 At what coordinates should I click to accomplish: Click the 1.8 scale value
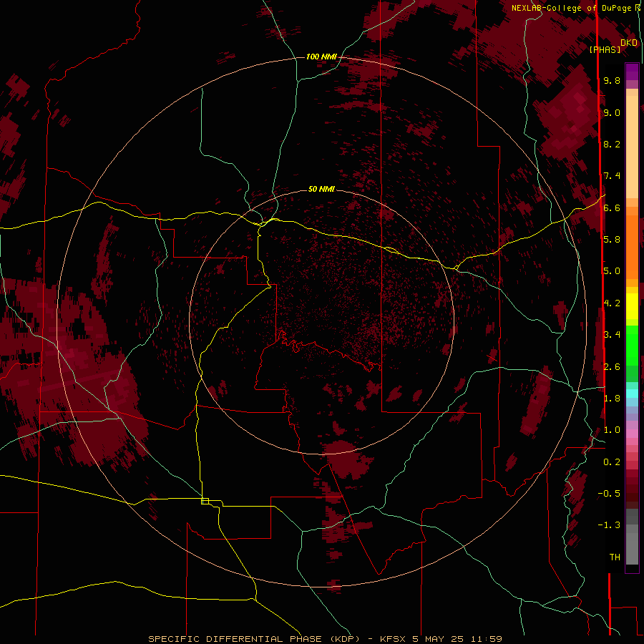point(612,398)
